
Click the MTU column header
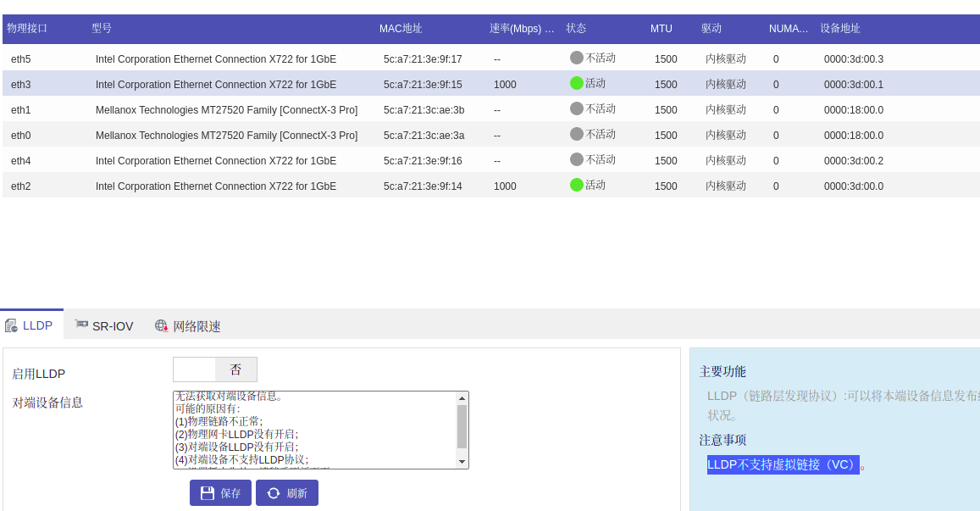click(x=662, y=29)
